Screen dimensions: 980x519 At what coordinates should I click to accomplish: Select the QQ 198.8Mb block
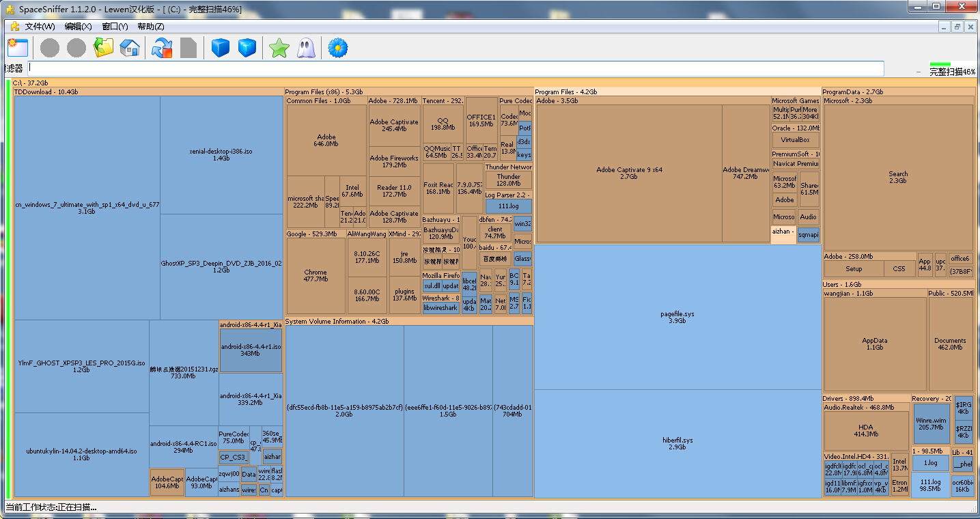pyautogui.click(x=443, y=124)
